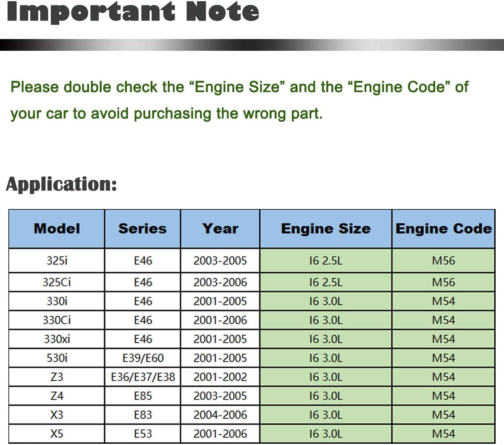The width and height of the screenshot is (504, 445).
Task: Select the Z4 model cell
Action: click(x=57, y=396)
